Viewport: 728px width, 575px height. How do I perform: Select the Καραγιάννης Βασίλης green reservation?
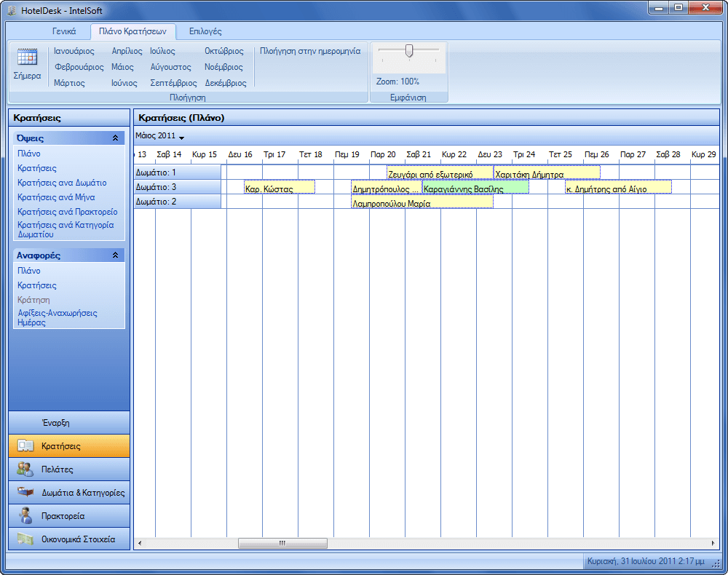pos(475,188)
